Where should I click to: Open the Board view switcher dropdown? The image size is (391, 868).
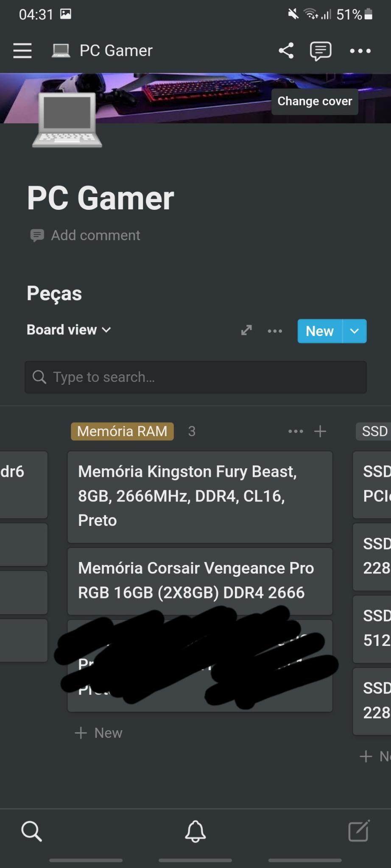69,330
